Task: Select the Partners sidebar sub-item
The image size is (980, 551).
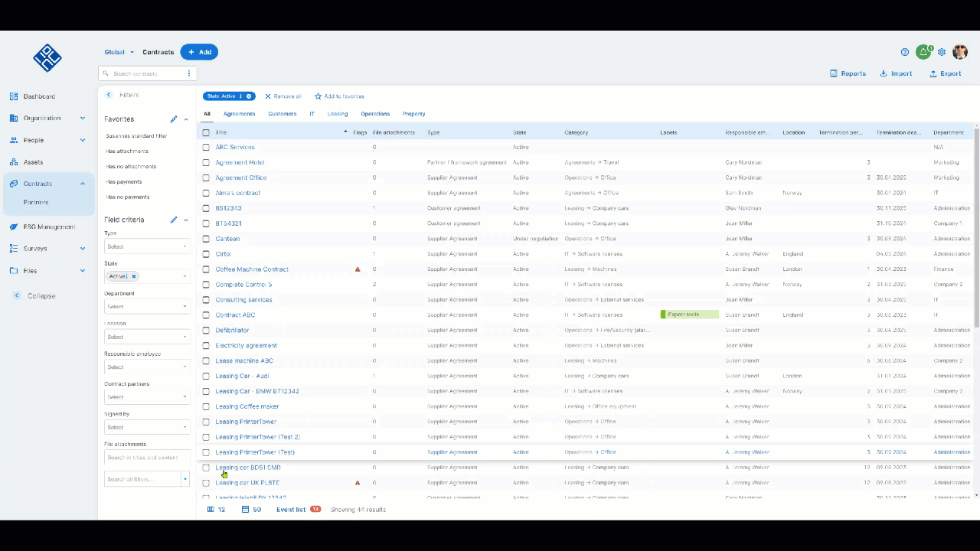Action: 36,203
